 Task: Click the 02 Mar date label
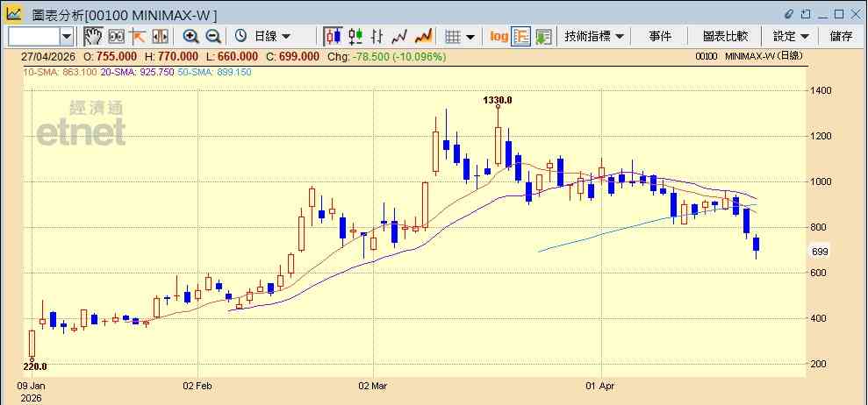373,386
